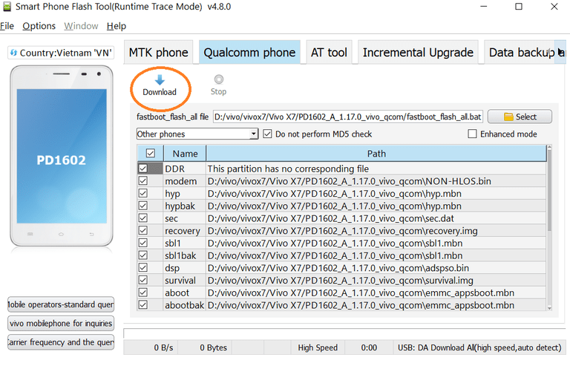Open the Window menu
The height and width of the screenshot is (392, 570).
81,26
